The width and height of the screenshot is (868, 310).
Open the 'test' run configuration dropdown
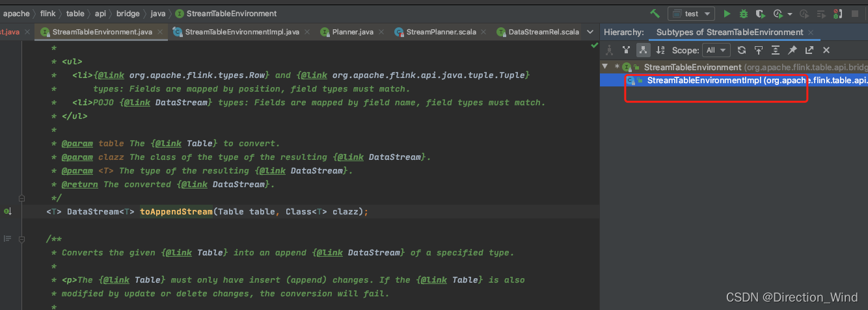[691, 14]
